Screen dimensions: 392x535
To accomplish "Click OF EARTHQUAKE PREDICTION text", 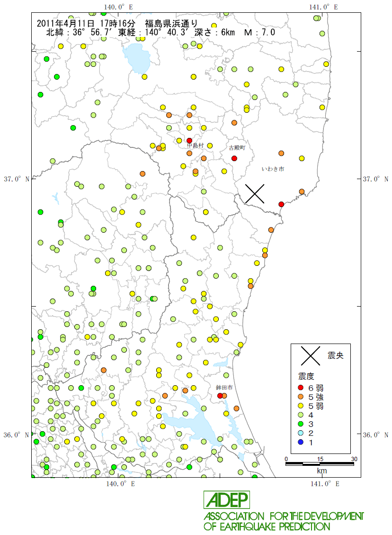I will coord(267,526).
